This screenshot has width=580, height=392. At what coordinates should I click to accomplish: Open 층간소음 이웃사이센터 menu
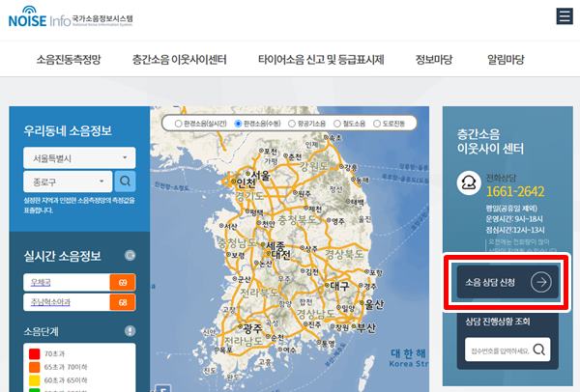(180, 59)
